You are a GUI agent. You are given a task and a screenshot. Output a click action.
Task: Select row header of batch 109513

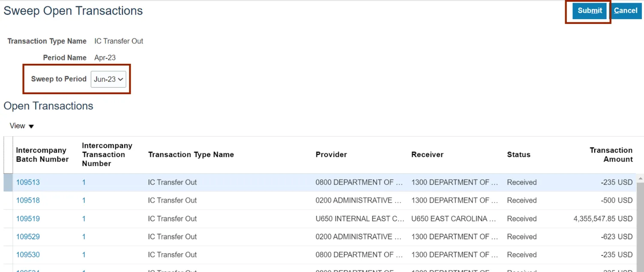point(8,182)
